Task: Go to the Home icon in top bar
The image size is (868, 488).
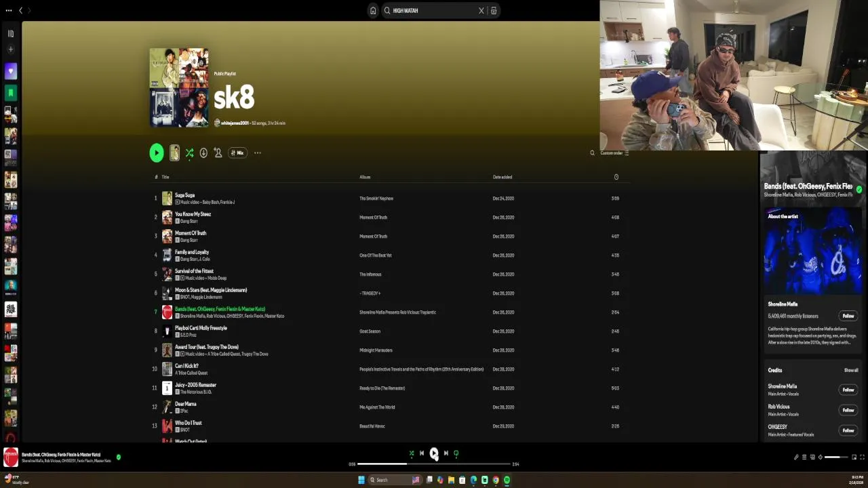Action: [x=373, y=11]
